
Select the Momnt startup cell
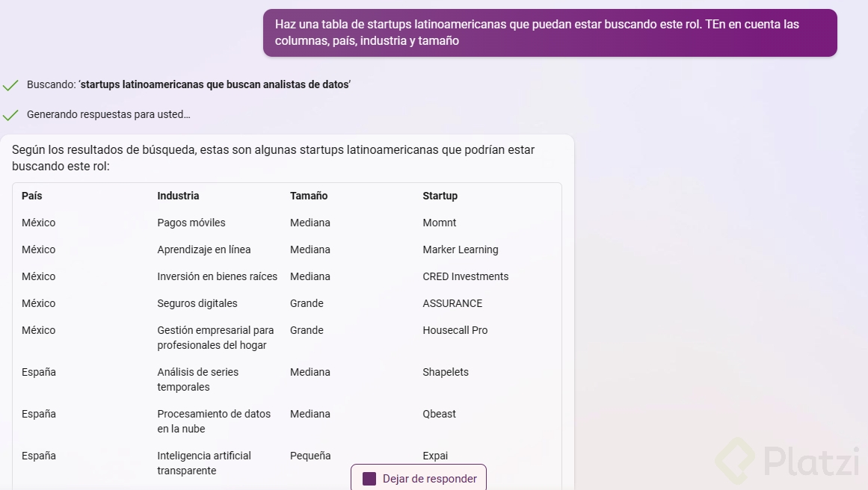coord(439,223)
